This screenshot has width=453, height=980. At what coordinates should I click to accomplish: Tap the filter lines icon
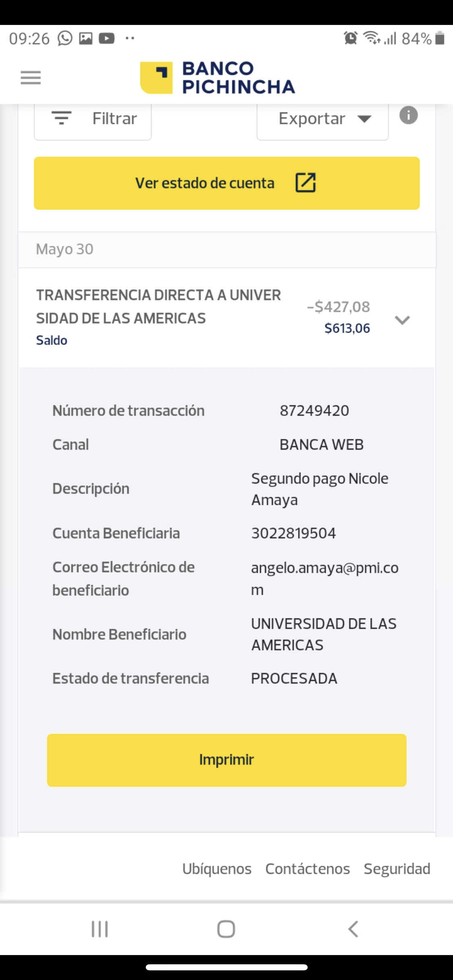pos(62,118)
